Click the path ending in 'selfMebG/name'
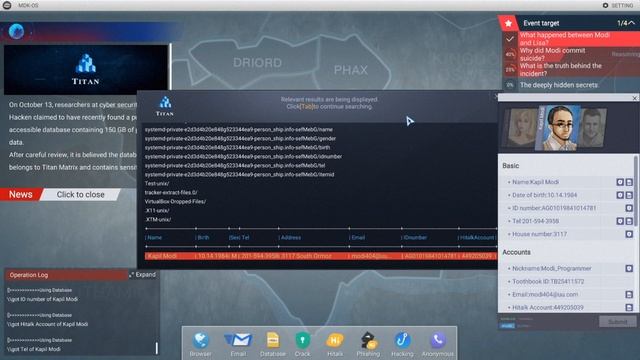The width and height of the screenshot is (640, 360). (x=239, y=130)
